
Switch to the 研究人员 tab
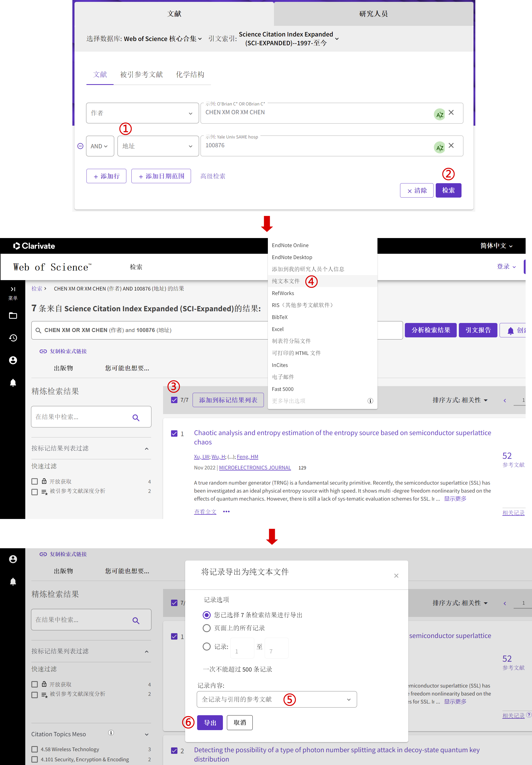[373, 14]
